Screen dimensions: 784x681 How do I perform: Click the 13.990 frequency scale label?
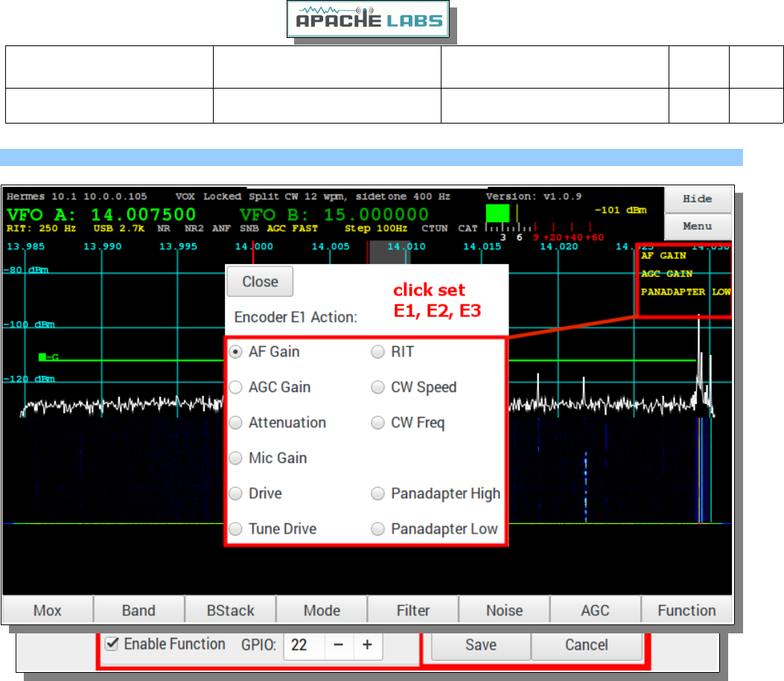click(102, 246)
